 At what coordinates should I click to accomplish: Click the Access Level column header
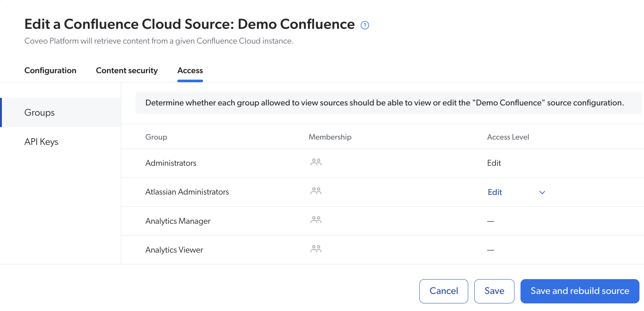(x=508, y=137)
